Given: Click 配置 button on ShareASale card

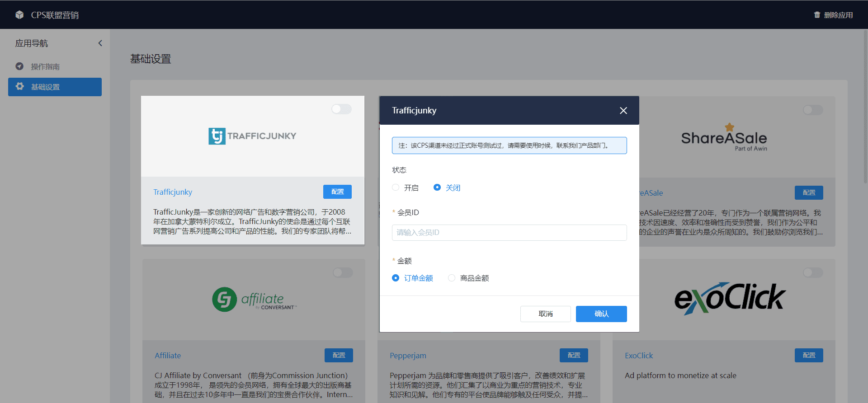Looking at the screenshot, I should [809, 192].
